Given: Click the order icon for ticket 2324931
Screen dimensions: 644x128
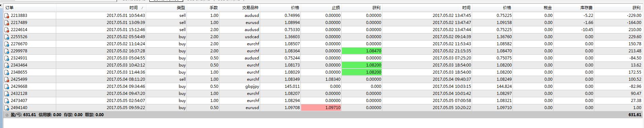Looking at the screenshot, I should pyautogui.click(x=6, y=58).
